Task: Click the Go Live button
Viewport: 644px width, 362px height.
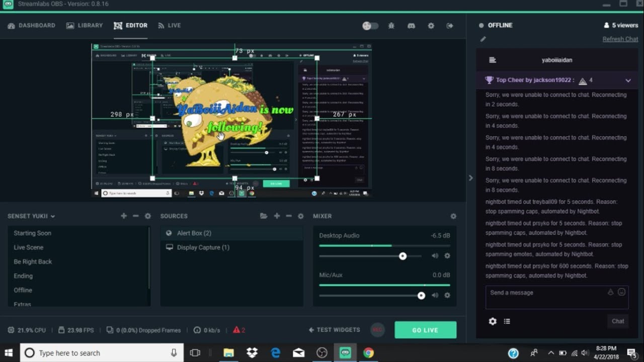Action: tap(426, 330)
